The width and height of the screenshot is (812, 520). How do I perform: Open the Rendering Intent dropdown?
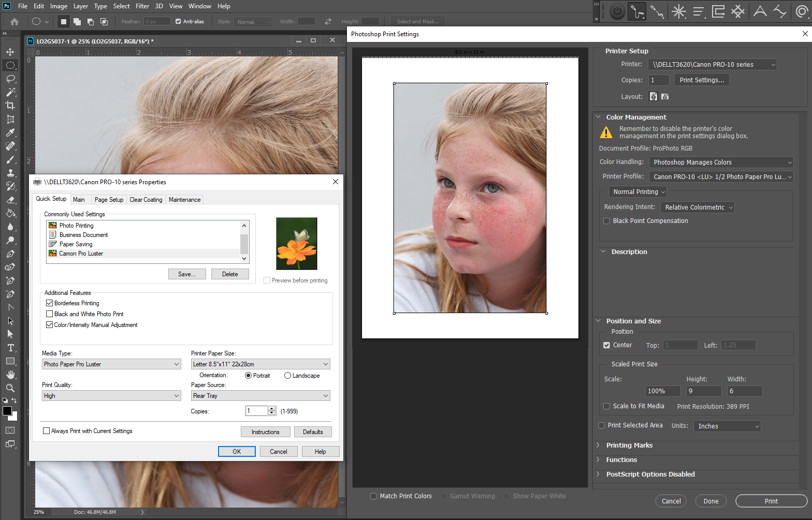tap(698, 207)
